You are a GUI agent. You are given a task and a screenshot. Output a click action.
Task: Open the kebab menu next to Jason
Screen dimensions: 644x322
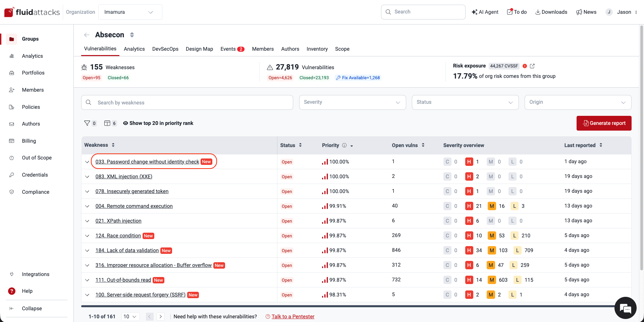coord(637,12)
